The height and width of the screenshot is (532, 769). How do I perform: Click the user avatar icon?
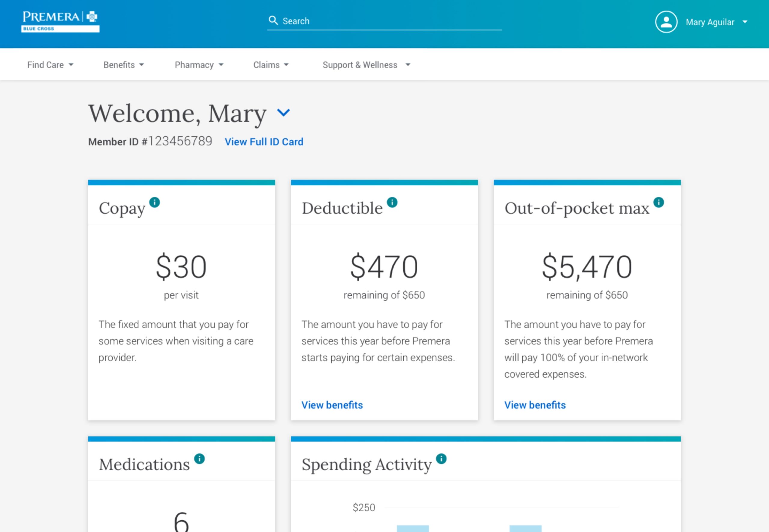coord(666,22)
